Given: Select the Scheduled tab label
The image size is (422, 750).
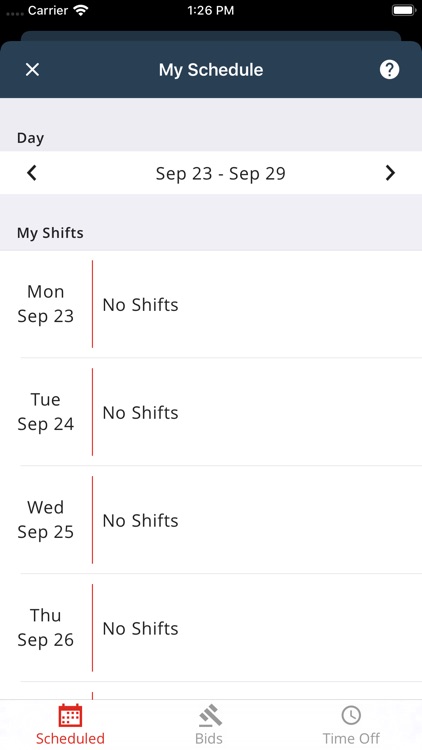Looking at the screenshot, I should pos(70,739).
